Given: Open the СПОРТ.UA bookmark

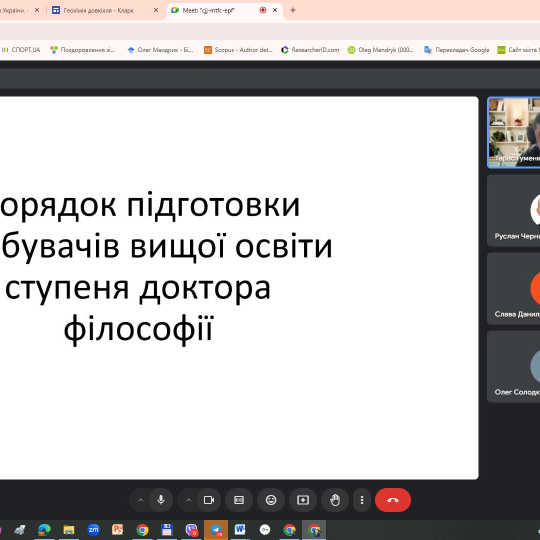Looking at the screenshot, I should pyautogui.click(x=21, y=50).
